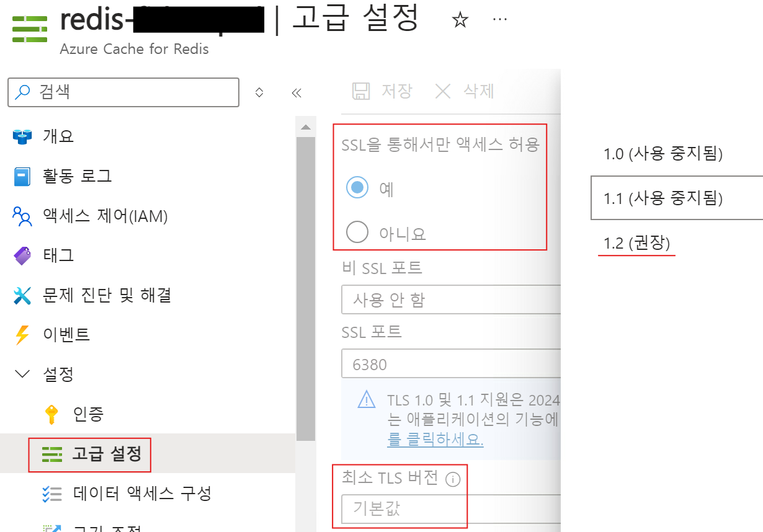Image resolution: width=763 pixels, height=532 pixels.
Task: Click the search box sort toggle icon
Action: (x=259, y=92)
